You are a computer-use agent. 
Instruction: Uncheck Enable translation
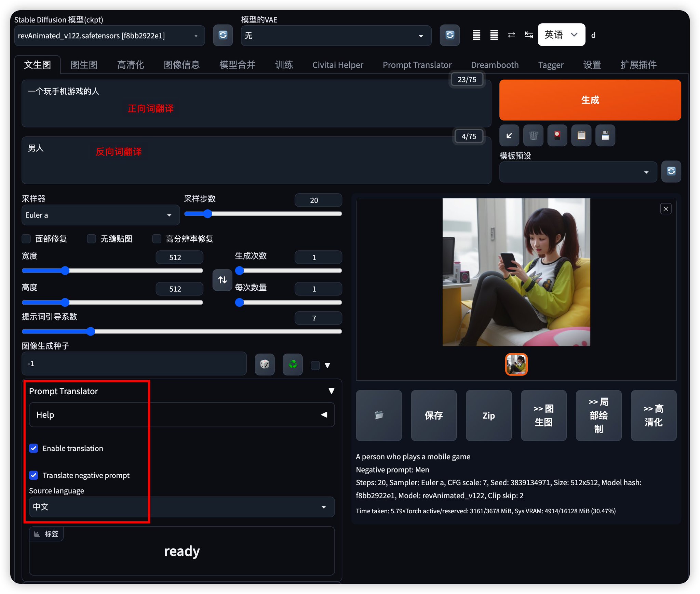(33, 448)
